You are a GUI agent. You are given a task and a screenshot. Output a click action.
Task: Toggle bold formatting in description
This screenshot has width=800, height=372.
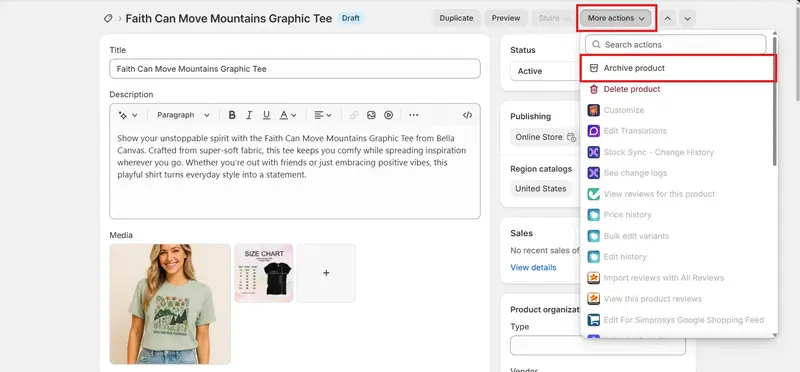(x=232, y=115)
